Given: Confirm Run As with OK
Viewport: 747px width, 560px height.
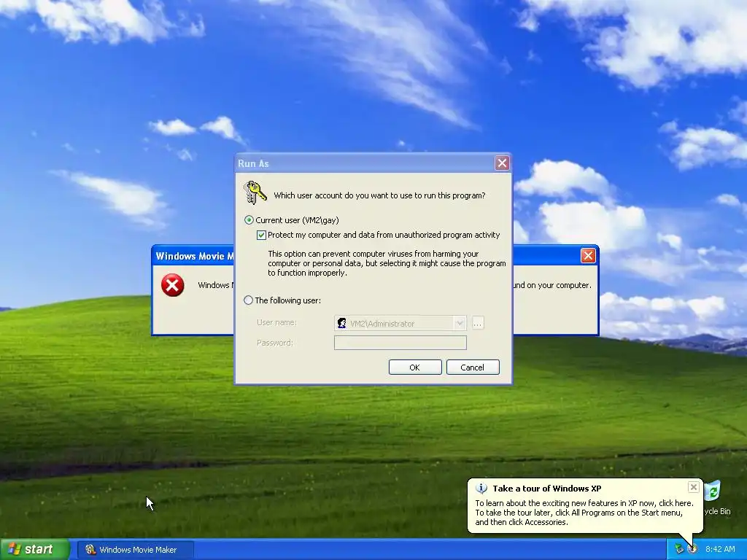Looking at the screenshot, I should click(x=415, y=367).
